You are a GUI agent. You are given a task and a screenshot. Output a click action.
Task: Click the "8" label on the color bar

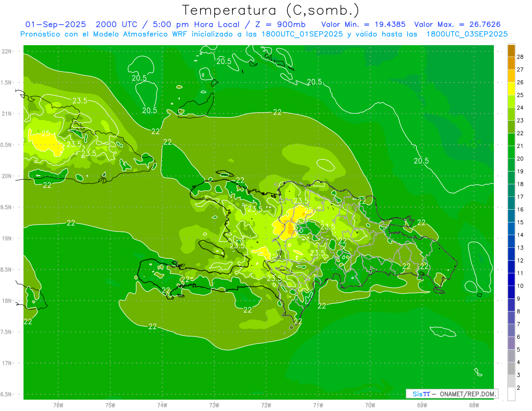(519, 312)
